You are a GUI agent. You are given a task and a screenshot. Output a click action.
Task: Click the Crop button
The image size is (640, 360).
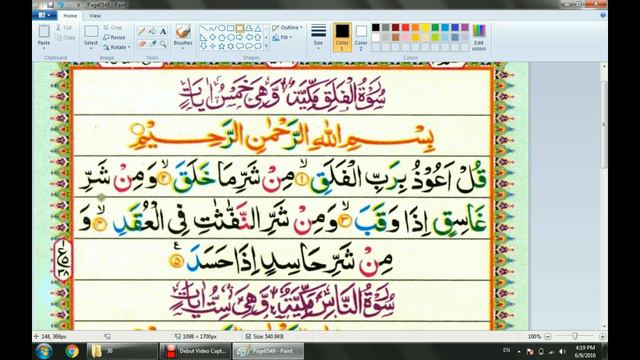point(113,27)
